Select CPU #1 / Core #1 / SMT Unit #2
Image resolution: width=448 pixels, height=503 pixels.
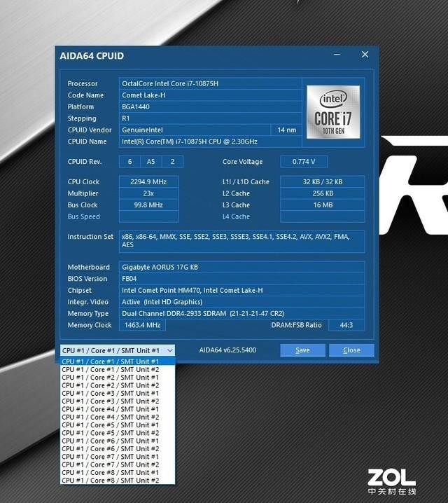[111, 369]
